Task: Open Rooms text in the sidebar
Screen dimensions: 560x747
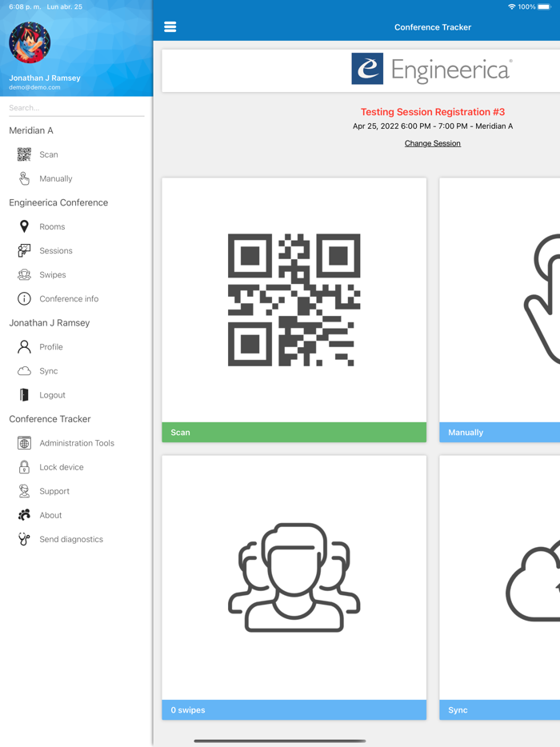Action: [52, 227]
